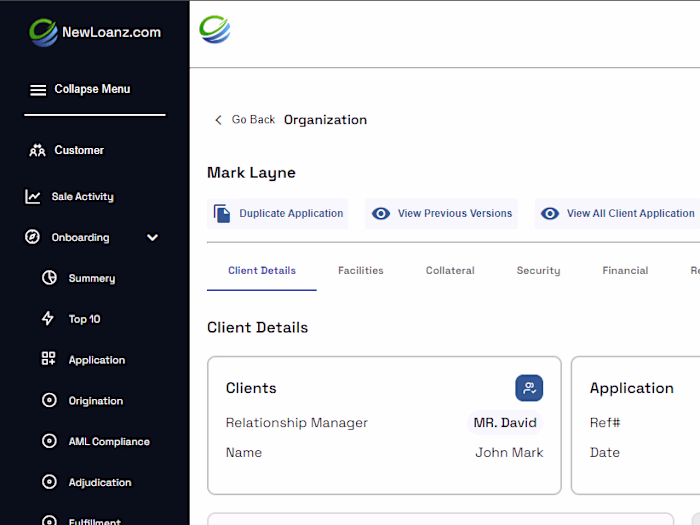Click the Application grid icon
The width and height of the screenshot is (700, 525).
(48, 360)
